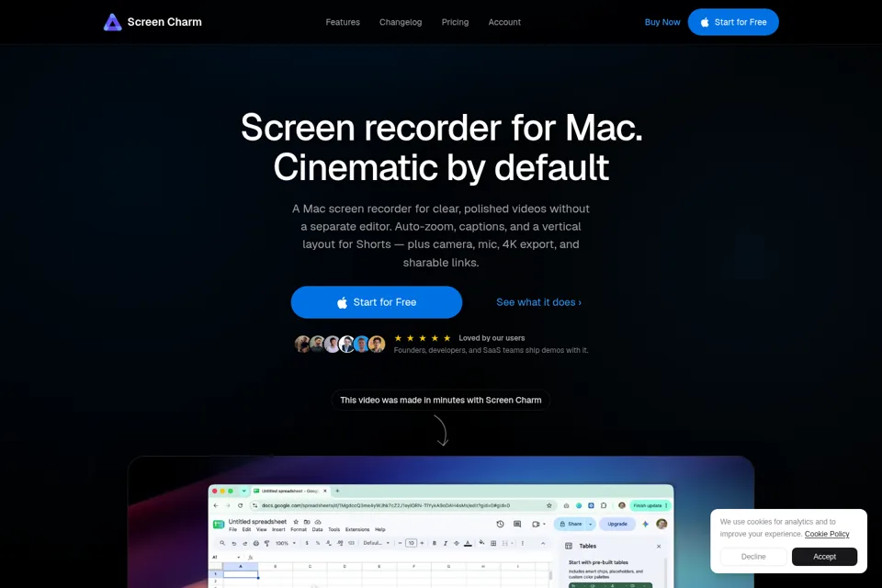Viewport: 882px width, 588px height.
Task: Play the spreadsheet demo video preview
Action: click(441, 524)
